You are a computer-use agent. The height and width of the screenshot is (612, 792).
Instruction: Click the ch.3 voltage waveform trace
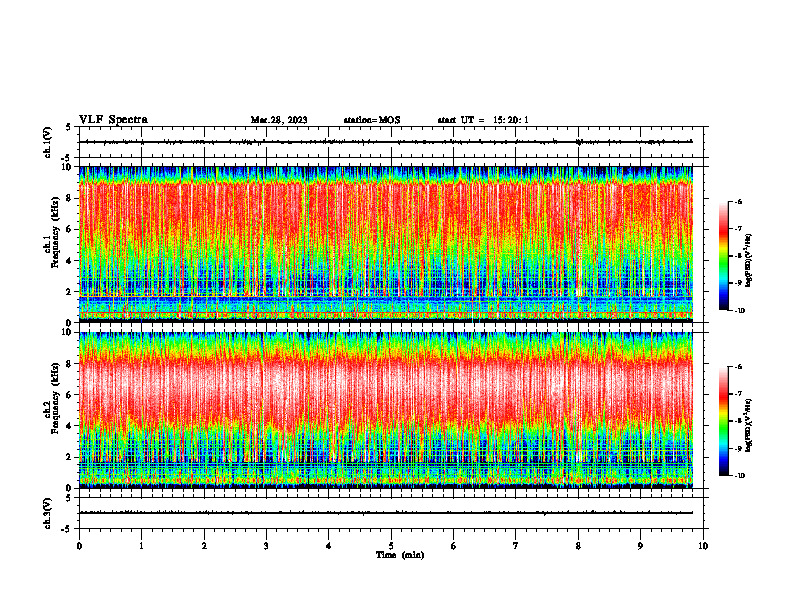pyautogui.click(x=386, y=513)
